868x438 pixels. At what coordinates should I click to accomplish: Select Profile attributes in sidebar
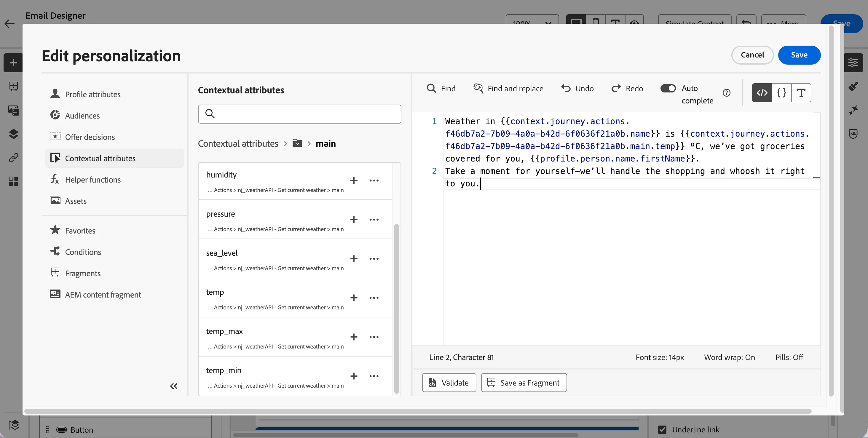(x=114, y=94)
